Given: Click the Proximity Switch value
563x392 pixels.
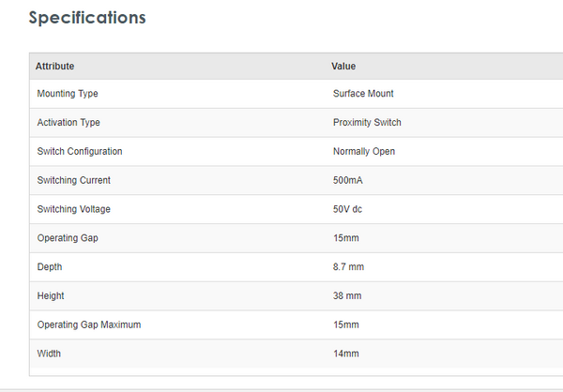Looking at the screenshot, I should click(x=368, y=123).
